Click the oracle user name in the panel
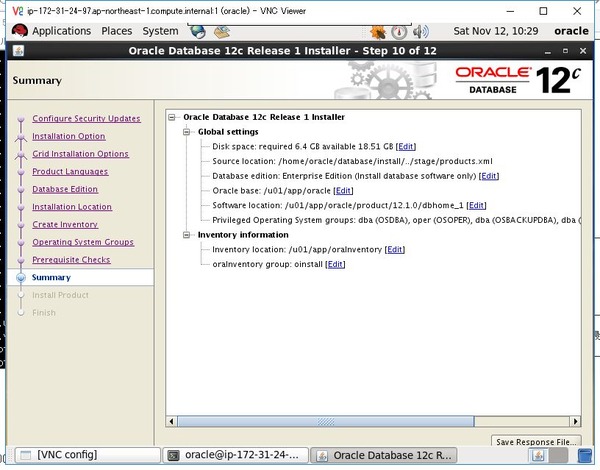Viewport: 600px width, 470px height. coord(571,31)
